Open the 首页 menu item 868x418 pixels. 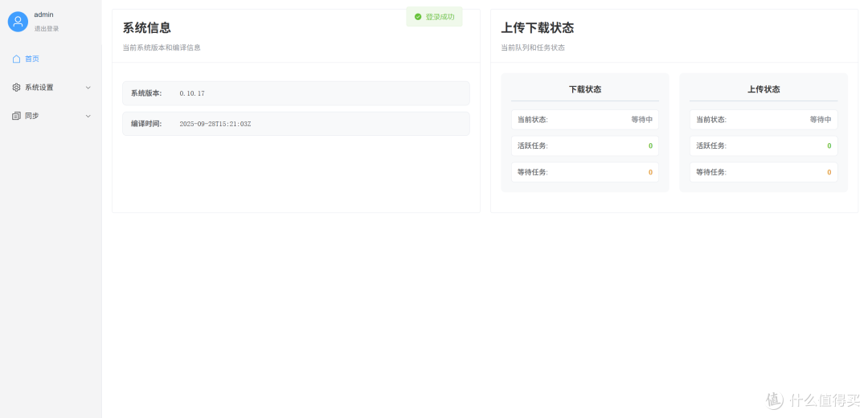point(32,59)
